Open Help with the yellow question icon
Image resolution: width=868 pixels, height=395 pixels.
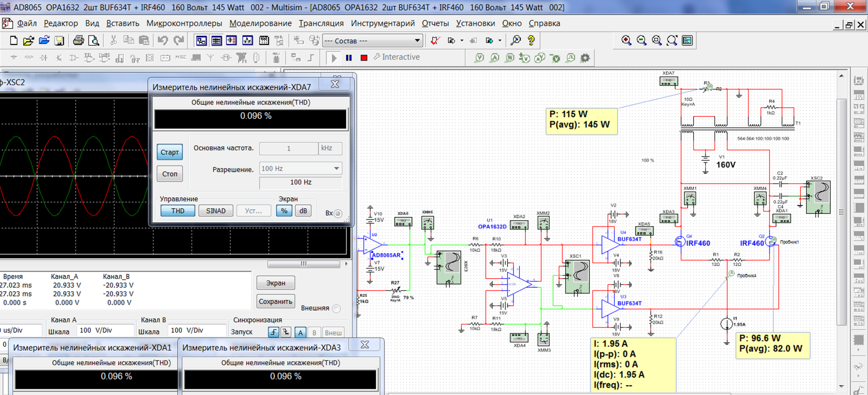[x=531, y=41]
